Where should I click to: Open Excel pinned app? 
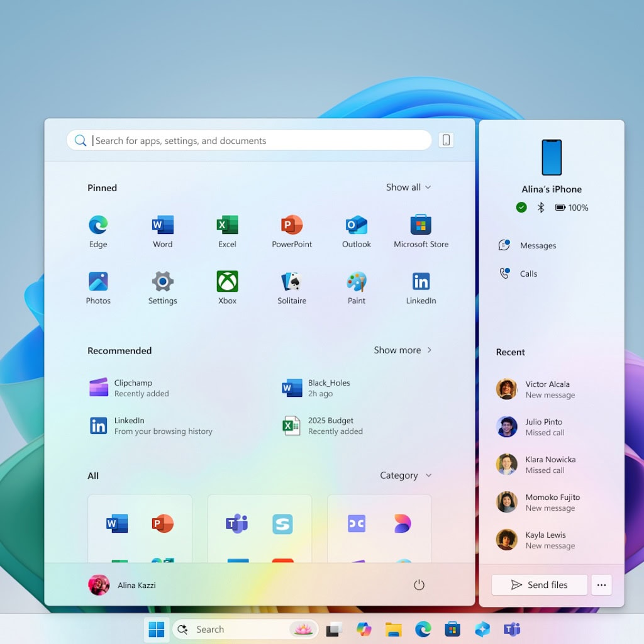point(227,231)
